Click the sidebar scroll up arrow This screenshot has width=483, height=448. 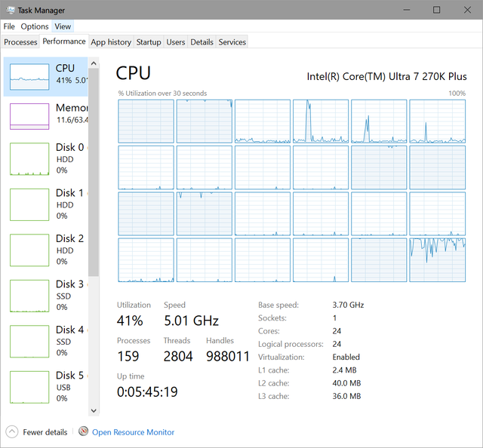[94, 63]
